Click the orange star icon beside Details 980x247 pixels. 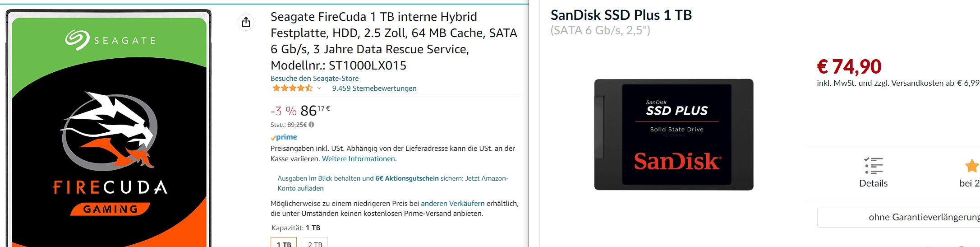point(971,166)
